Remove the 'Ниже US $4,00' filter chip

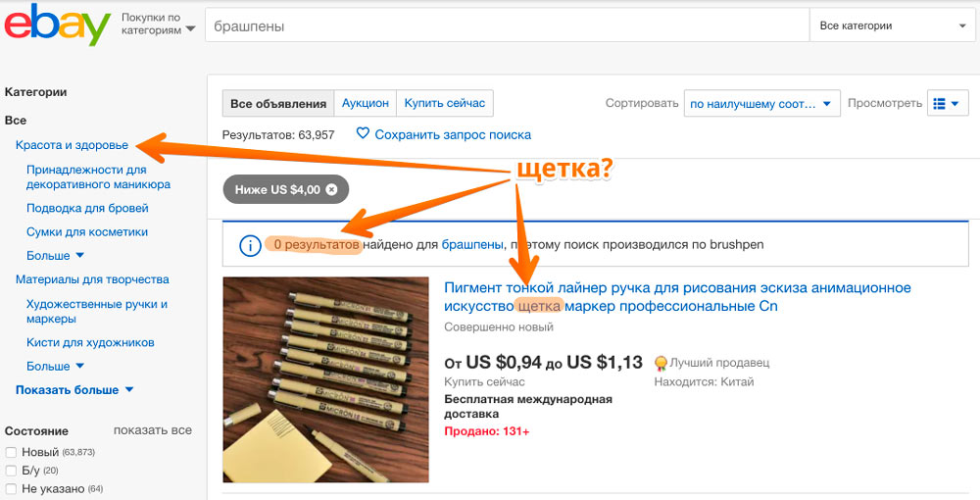(x=331, y=189)
